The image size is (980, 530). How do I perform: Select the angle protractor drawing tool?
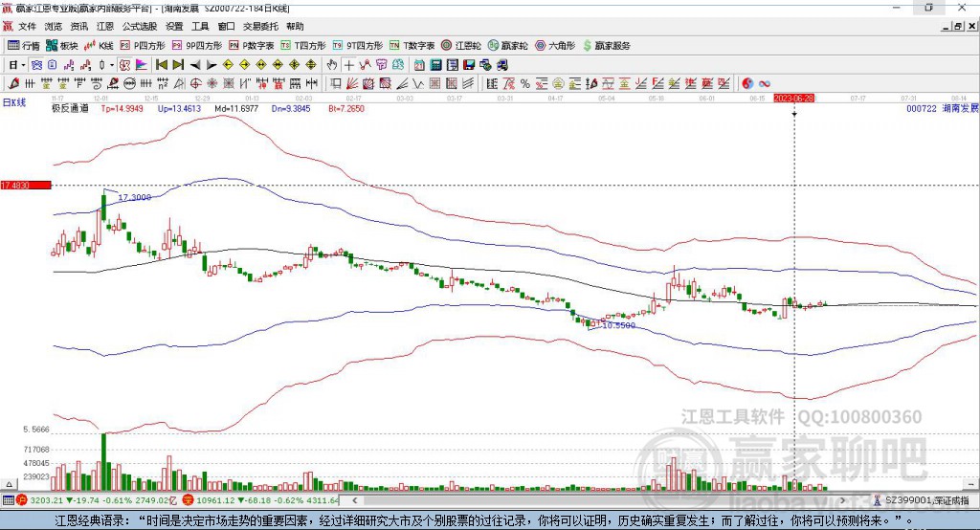(179, 84)
